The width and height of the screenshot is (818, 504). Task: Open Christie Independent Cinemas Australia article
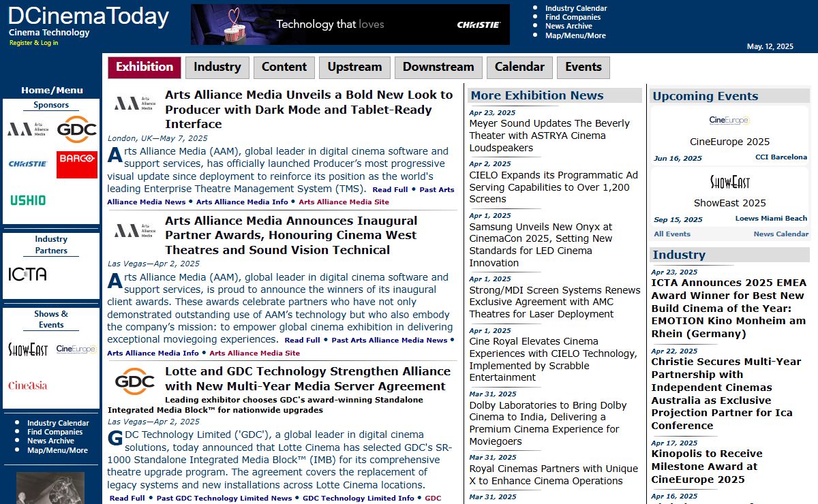point(726,394)
